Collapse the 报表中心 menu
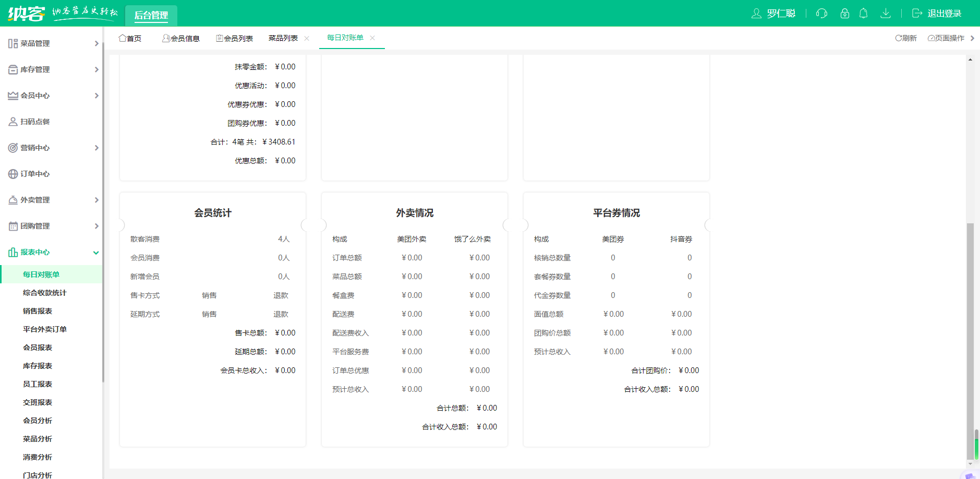The height and width of the screenshot is (479, 980). (96, 253)
